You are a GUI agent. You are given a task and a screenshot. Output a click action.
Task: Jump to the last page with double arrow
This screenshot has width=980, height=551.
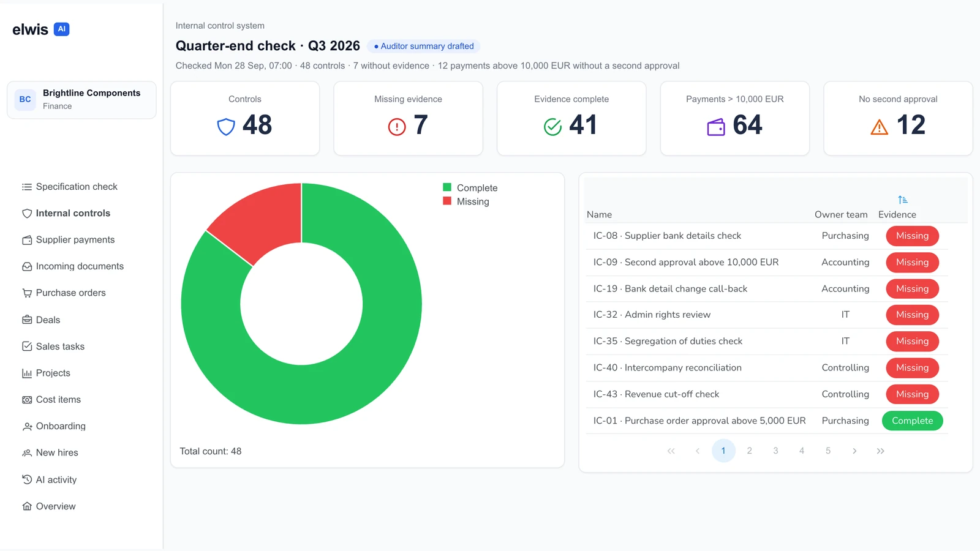pyautogui.click(x=880, y=451)
